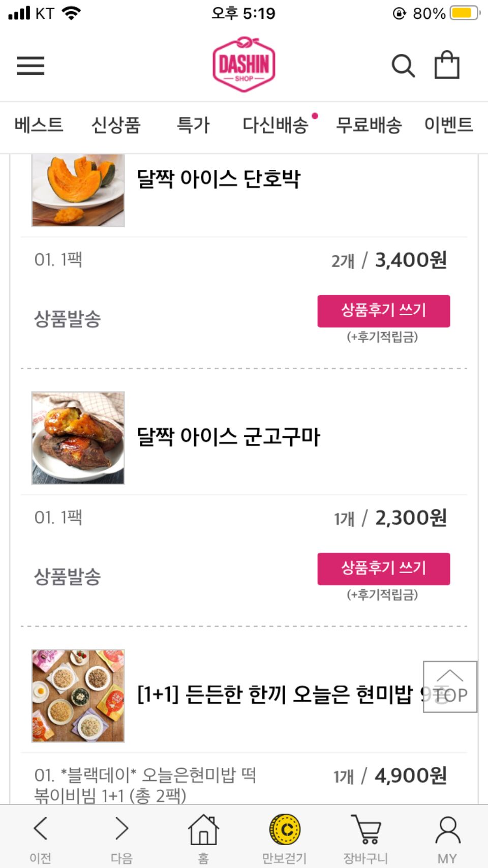Write review for 달짝 아이스 군고구마
Screen dimensions: 488x868
(x=384, y=568)
